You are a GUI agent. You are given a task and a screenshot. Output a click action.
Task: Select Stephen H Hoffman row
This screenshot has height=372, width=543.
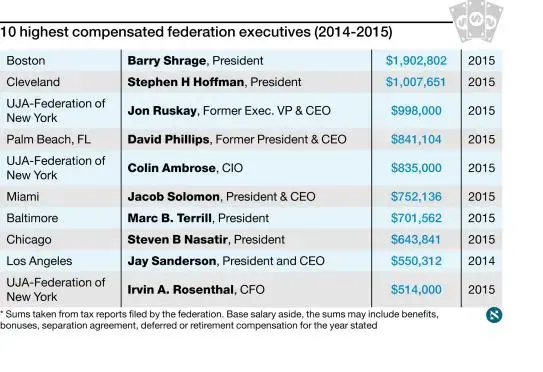251,82
